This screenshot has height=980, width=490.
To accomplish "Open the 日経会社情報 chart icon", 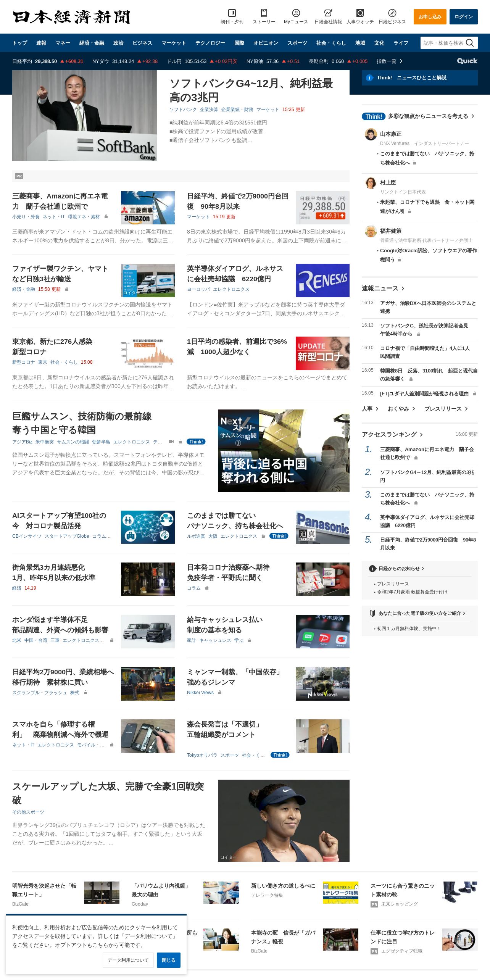I will pos(328,13).
